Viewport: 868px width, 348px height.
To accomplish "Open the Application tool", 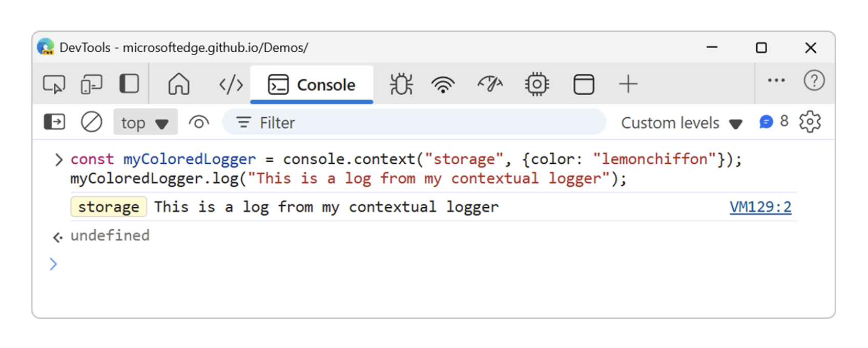I will (584, 84).
